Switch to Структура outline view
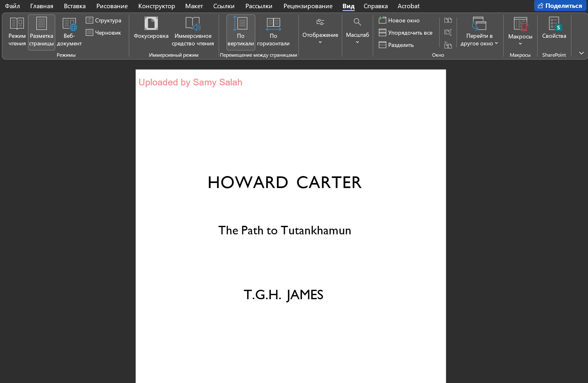588x383 pixels. [x=104, y=20]
